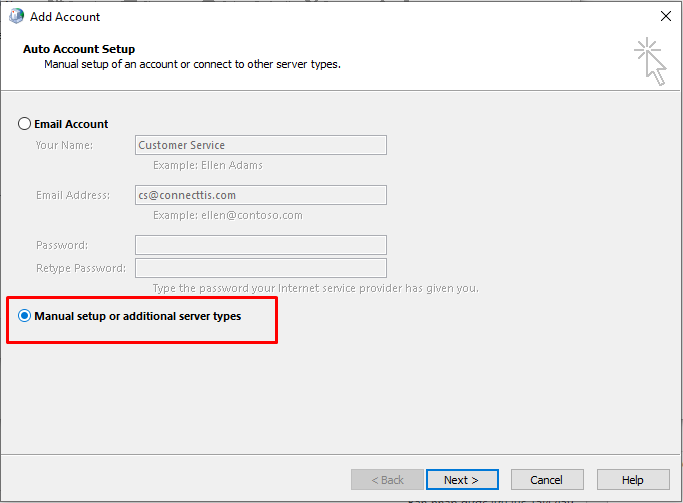Click the Add Account title bar text
683x503 pixels.
tap(65, 17)
